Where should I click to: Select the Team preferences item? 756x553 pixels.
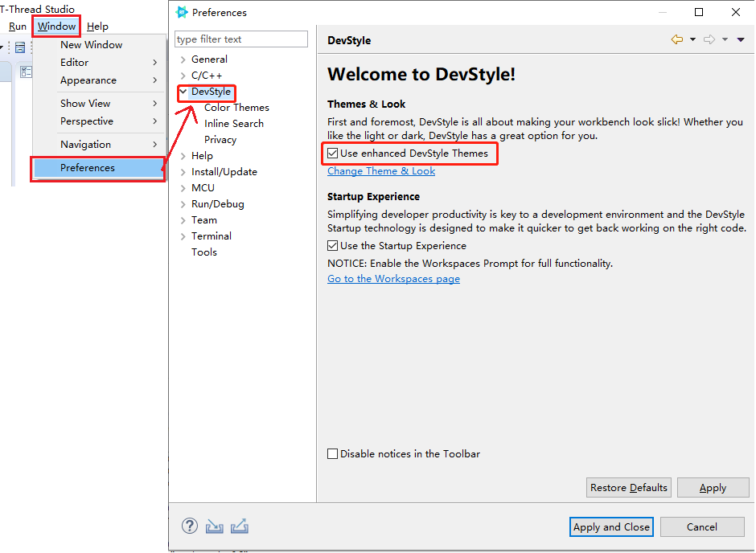pyautogui.click(x=204, y=220)
